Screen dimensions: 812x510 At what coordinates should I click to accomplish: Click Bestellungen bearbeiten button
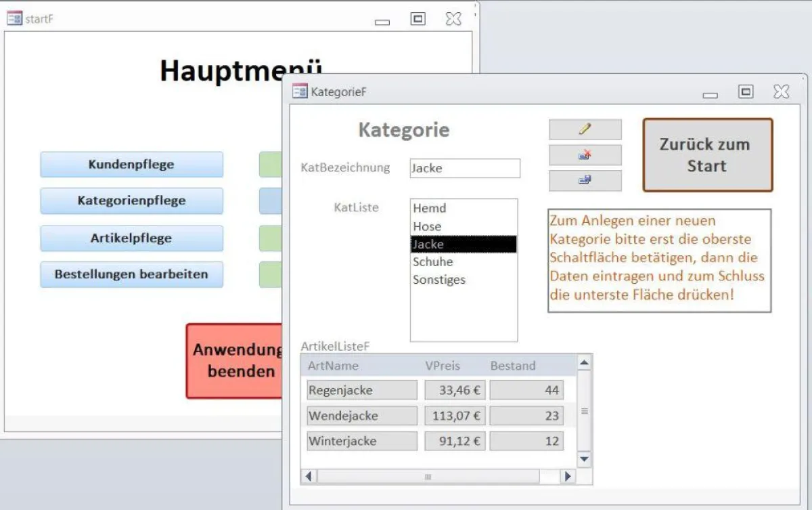131,275
